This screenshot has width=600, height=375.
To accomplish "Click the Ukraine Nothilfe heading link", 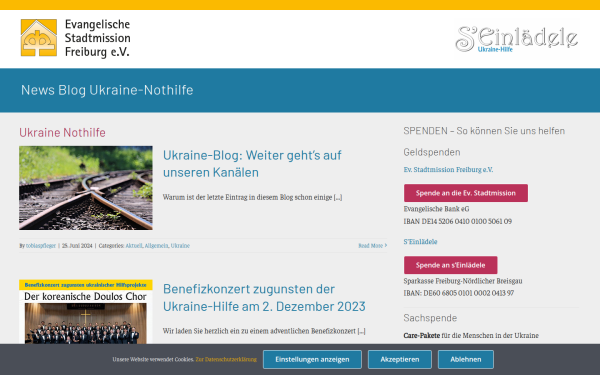I will click(62, 132).
